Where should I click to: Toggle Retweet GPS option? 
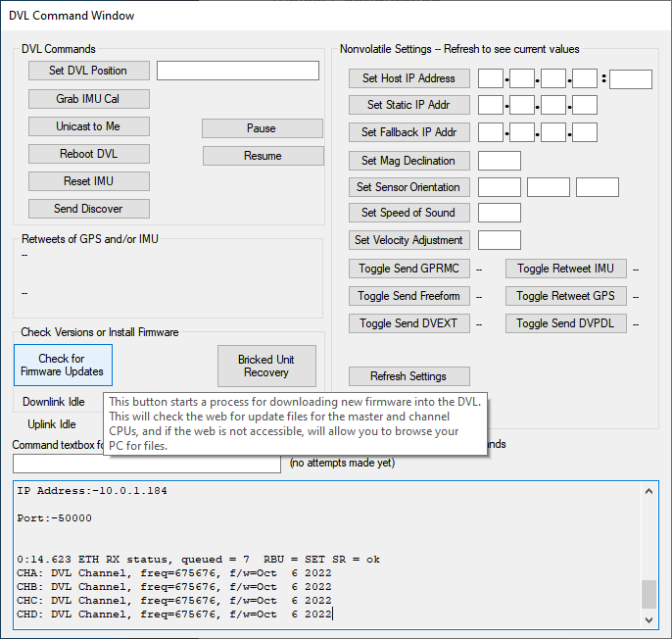coord(565,296)
